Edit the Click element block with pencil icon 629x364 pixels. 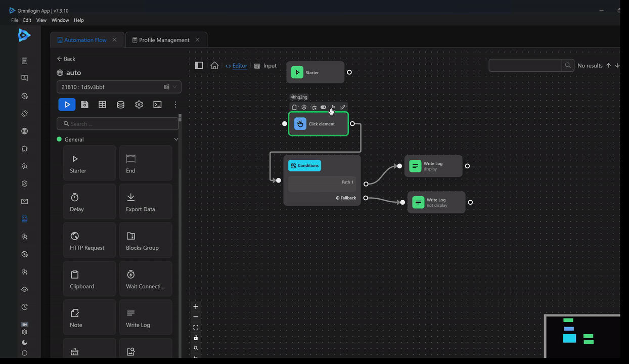coord(343,107)
